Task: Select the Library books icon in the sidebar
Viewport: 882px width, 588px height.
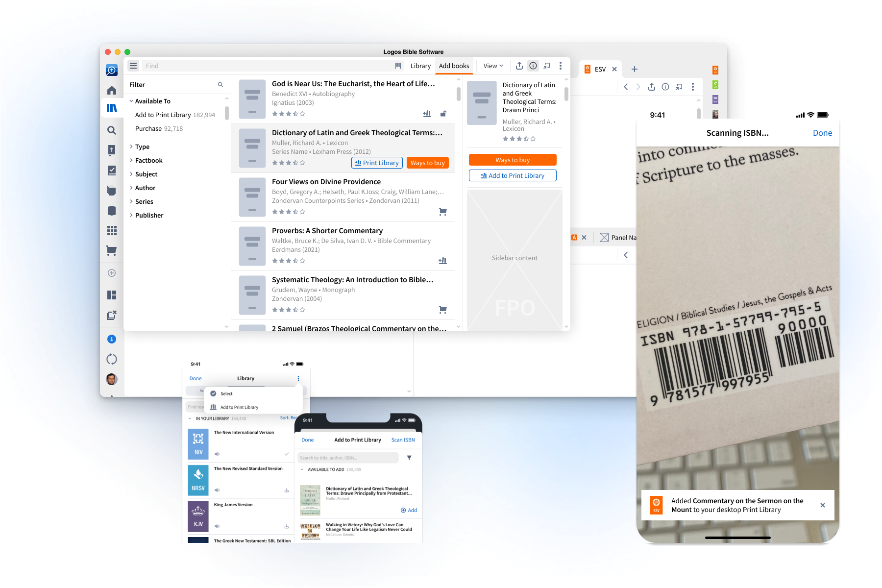Action: pyautogui.click(x=112, y=108)
